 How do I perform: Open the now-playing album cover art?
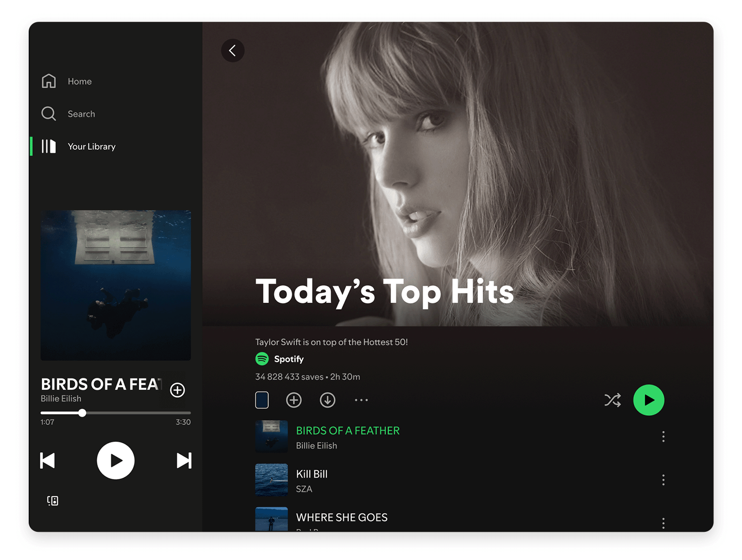(116, 285)
